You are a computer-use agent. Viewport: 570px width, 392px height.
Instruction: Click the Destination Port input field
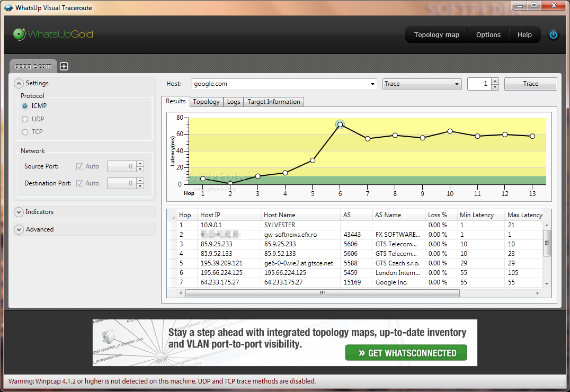click(x=122, y=184)
